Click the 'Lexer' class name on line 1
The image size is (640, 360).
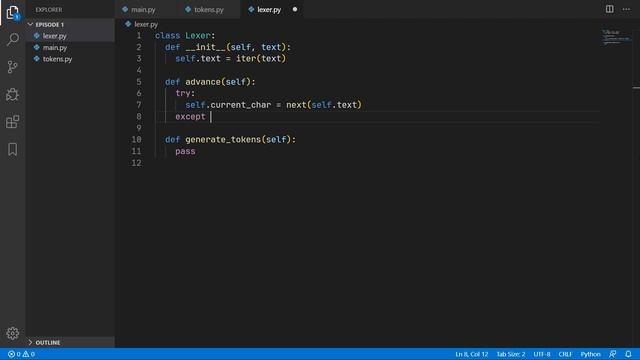tap(198, 36)
